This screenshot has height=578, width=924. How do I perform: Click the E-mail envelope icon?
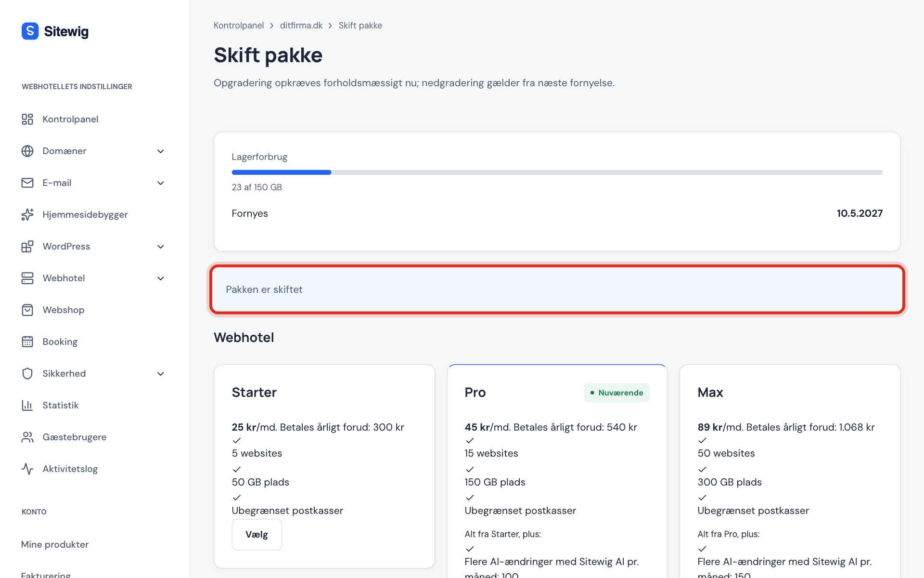click(x=27, y=183)
